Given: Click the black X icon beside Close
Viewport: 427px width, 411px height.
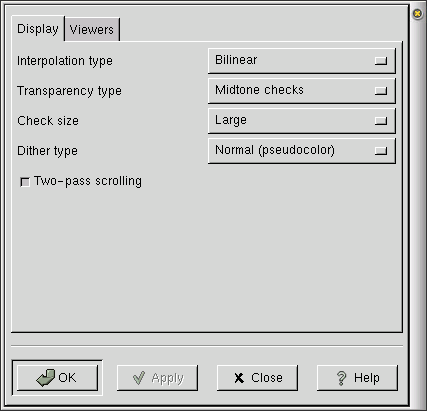Looking at the screenshot, I should click(x=239, y=378).
